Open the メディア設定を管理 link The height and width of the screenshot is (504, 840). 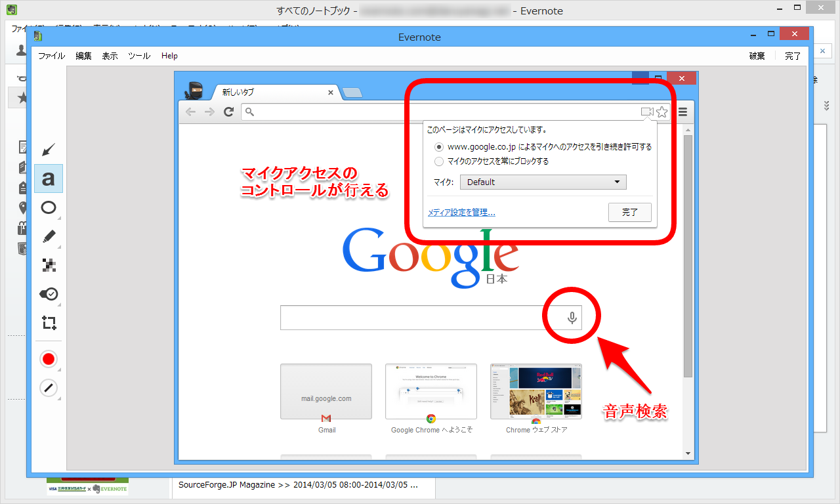pyautogui.click(x=461, y=212)
